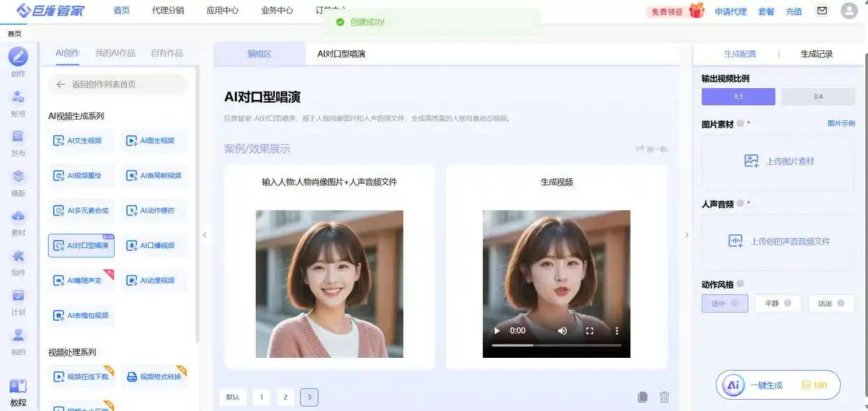Open the 图片示例 link
868x411 pixels.
point(841,124)
